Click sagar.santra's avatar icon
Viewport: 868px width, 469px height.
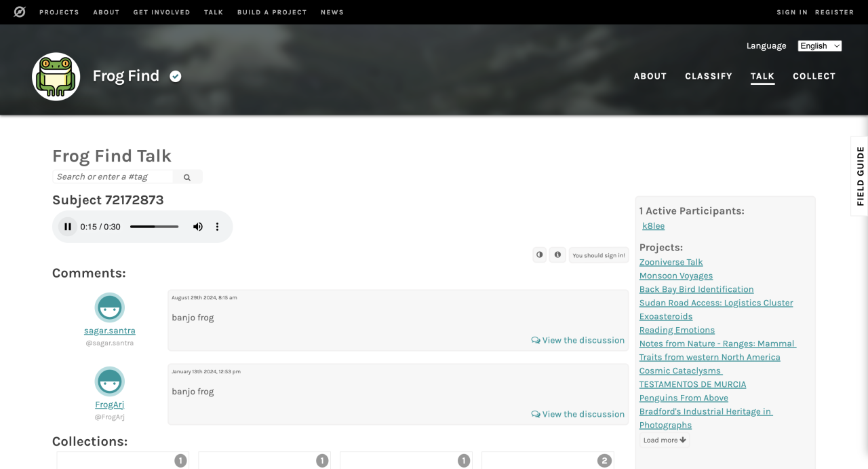(x=110, y=307)
